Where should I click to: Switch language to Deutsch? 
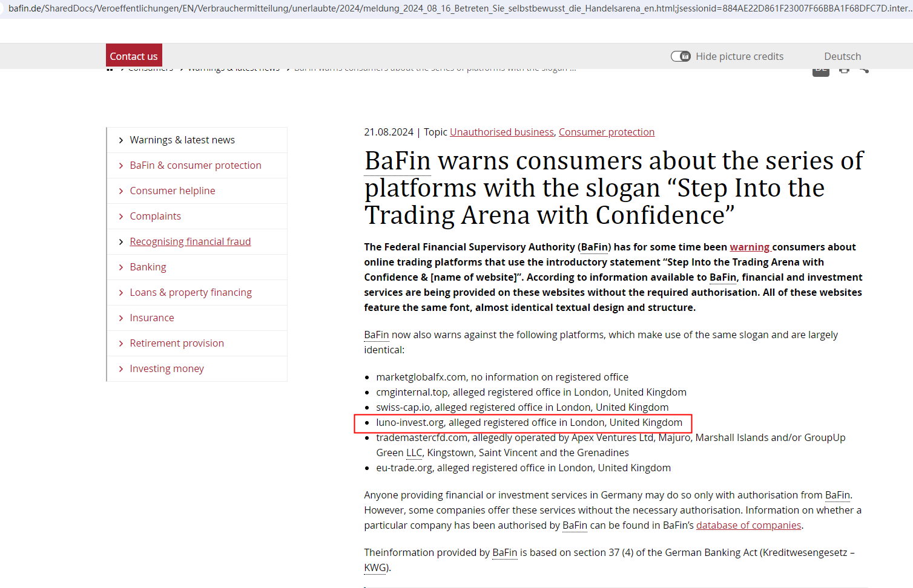[x=842, y=56]
